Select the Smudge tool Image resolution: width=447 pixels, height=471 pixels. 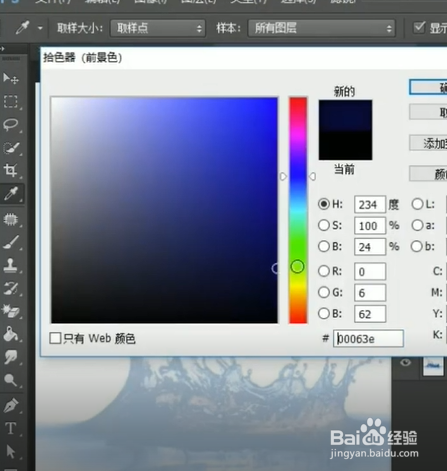(11, 357)
